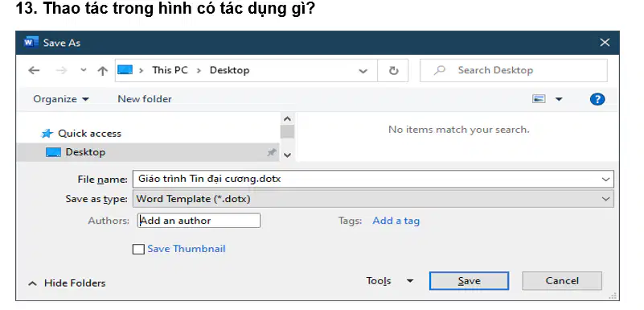This screenshot has height=310, width=644.
Task: Open the Tools menu
Action: 389,281
